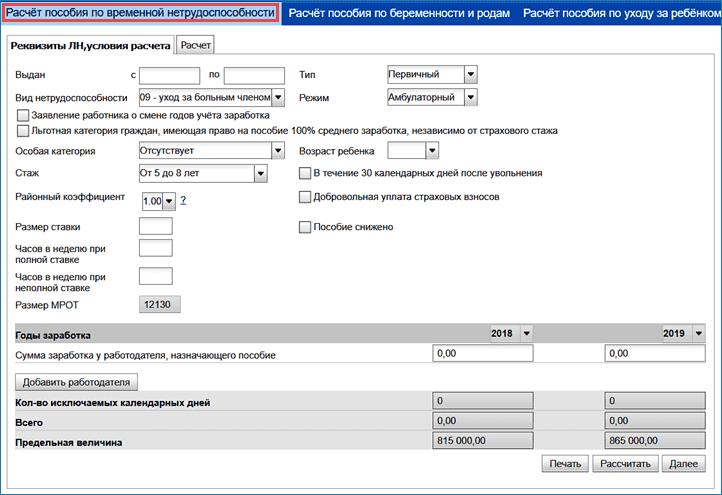Click the 'Размер ставки' input field
Viewport: 722px width, 495px height.
[x=155, y=226]
